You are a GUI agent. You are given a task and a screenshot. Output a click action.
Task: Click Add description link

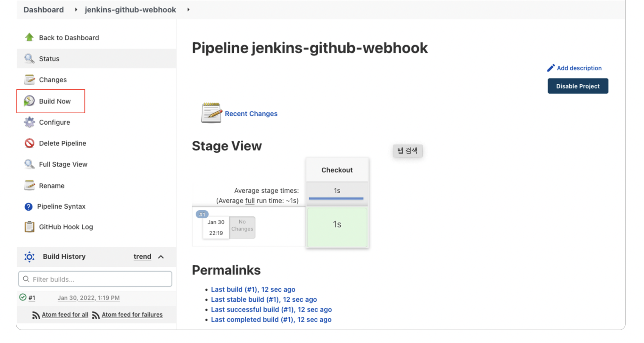(x=579, y=68)
